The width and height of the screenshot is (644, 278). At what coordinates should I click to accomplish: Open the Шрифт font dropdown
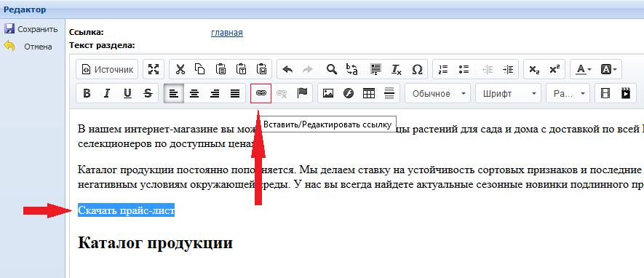(509, 94)
